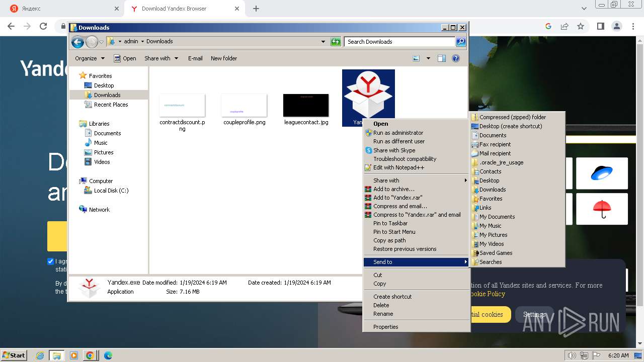The image size is (644, 362).
Task: Select Pin to Taskbar entry
Action: pyautogui.click(x=417, y=223)
